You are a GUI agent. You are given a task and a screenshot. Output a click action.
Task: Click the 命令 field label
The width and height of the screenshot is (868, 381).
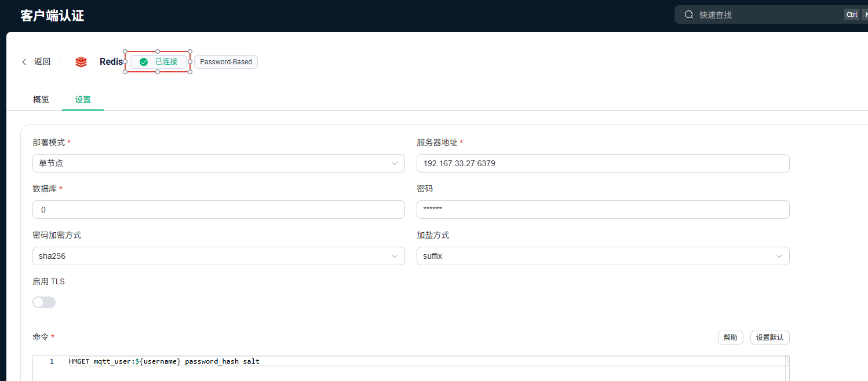click(x=41, y=337)
